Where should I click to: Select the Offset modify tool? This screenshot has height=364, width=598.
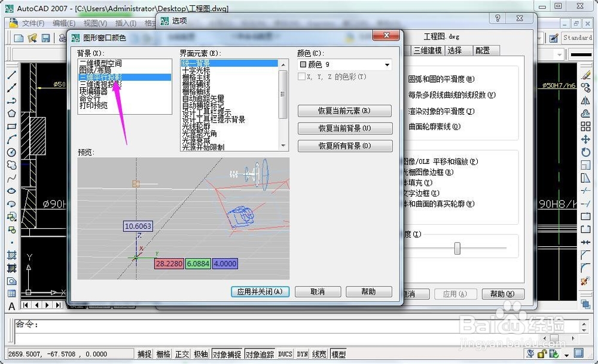click(586, 114)
